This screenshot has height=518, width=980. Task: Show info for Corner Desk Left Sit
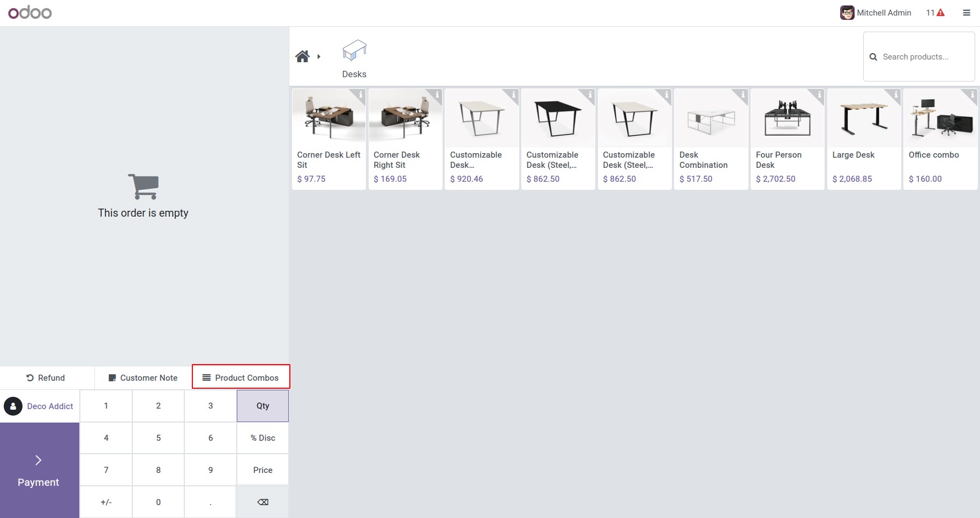[x=361, y=95]
